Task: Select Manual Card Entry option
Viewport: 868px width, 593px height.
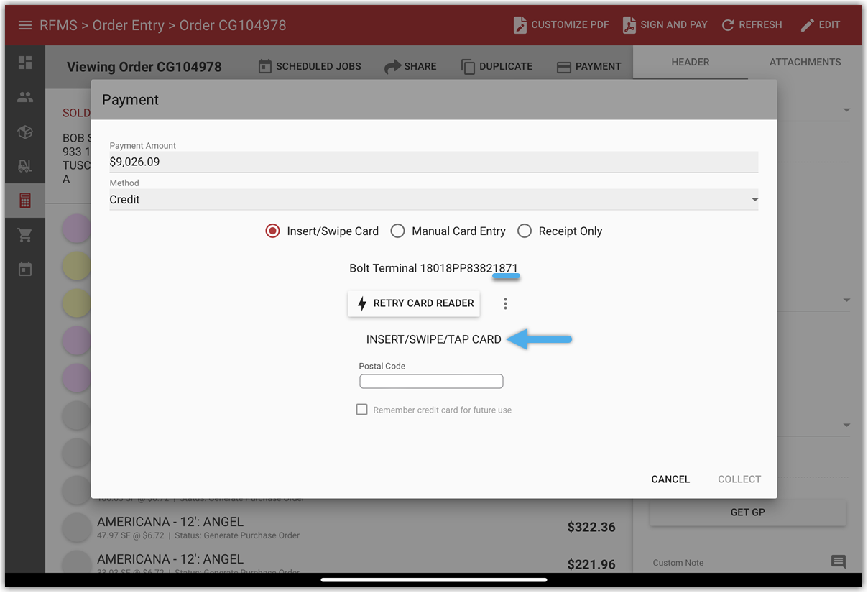Action: click(x=448, y=231)
